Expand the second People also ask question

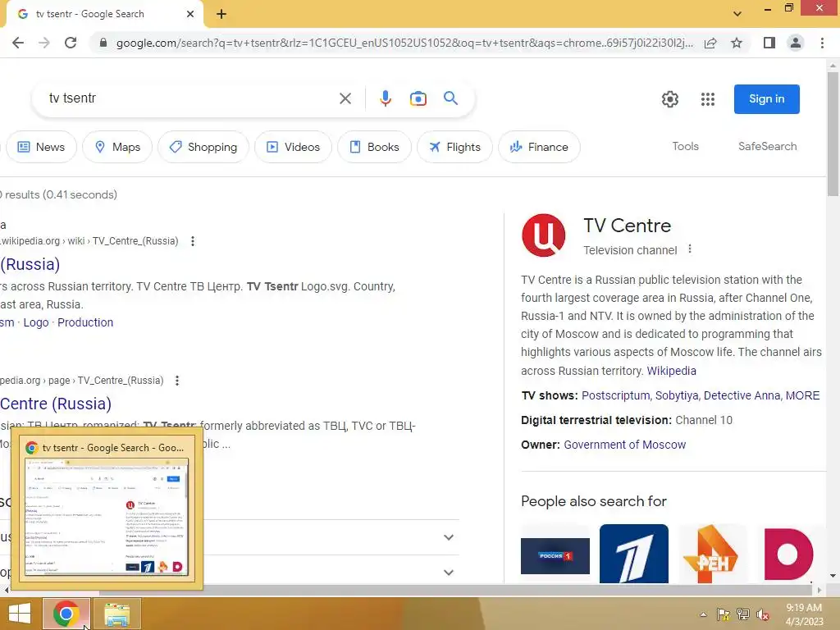[x=449, y=573]
